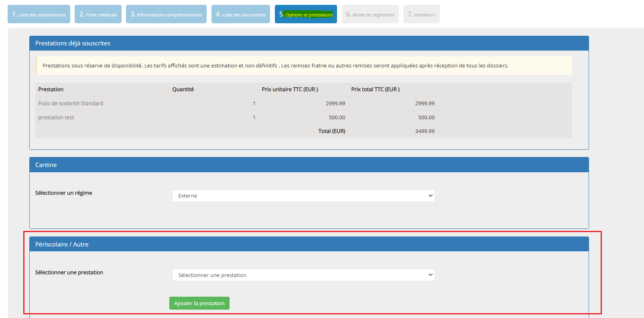644x318 pixels.
Task: Click the total amount 3499.99
Action: click(x=425, y=131)
